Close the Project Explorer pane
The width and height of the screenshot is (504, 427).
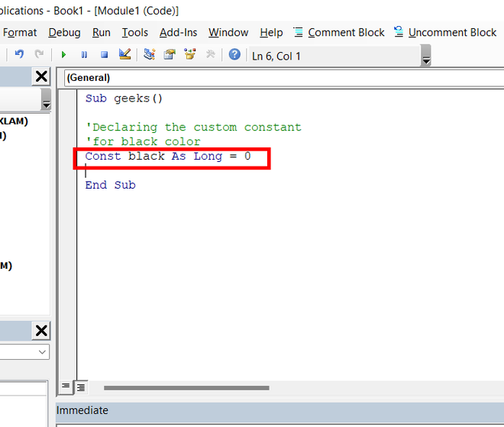(41, 76)
